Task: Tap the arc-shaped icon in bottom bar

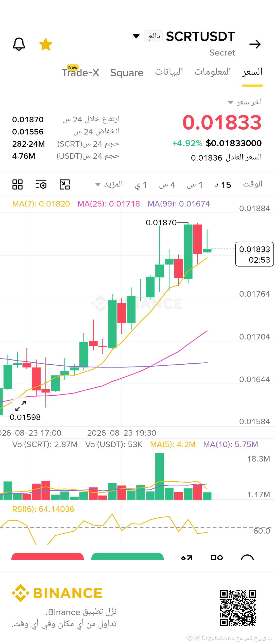Action: coord(247,557)
